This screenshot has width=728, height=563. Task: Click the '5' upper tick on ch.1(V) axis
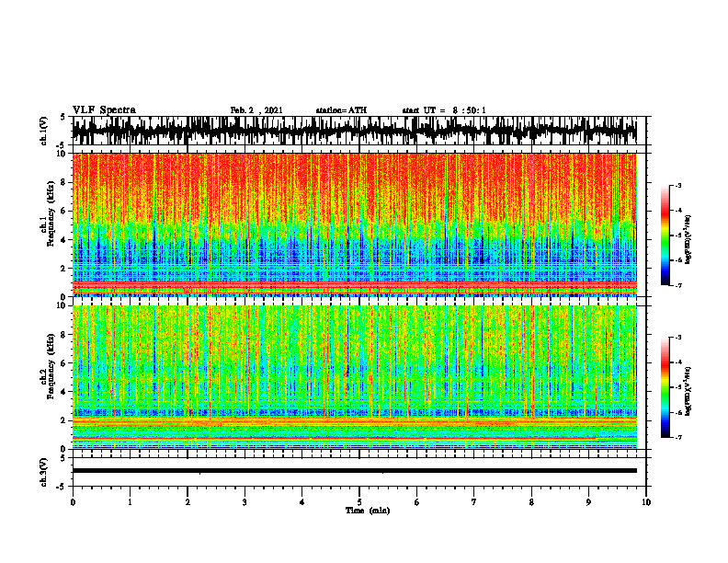point(63,118)
